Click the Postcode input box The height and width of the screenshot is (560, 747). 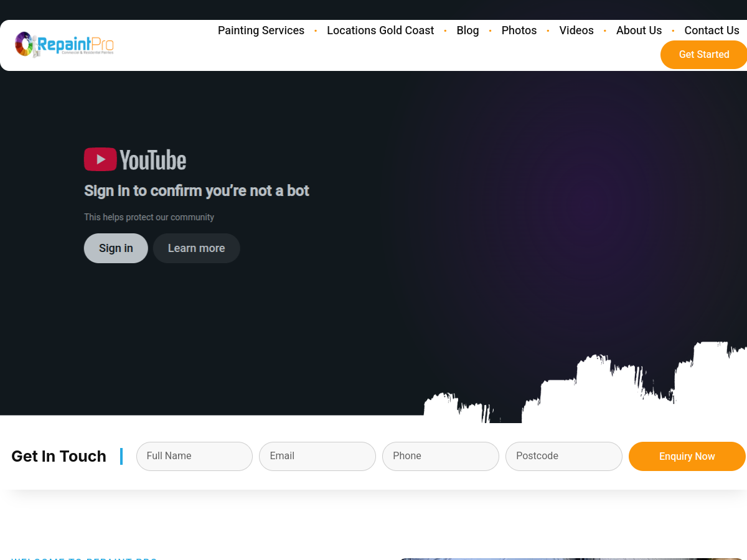(564, 456)
